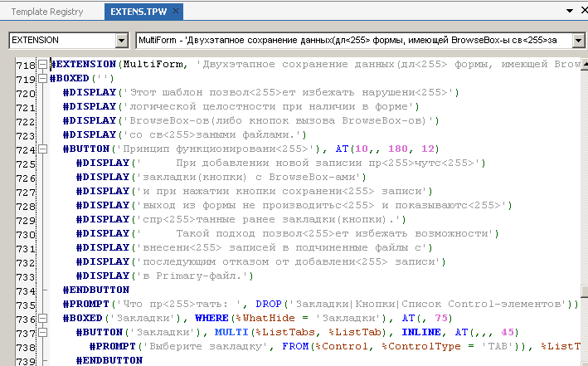Fold the #BUTTON block at line 724
The height and width of the screenshot is (366, 588).
click(x=42, y=149)
